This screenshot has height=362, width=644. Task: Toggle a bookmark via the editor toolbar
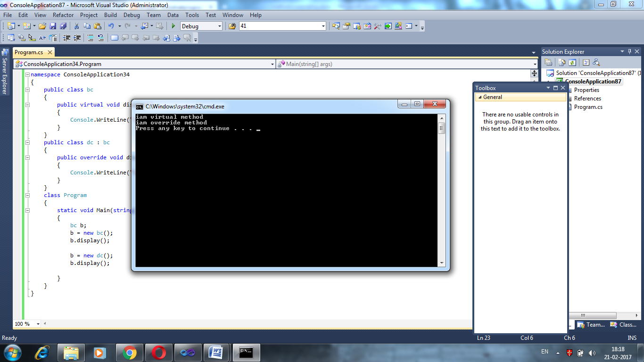click(x=115, y=38)
